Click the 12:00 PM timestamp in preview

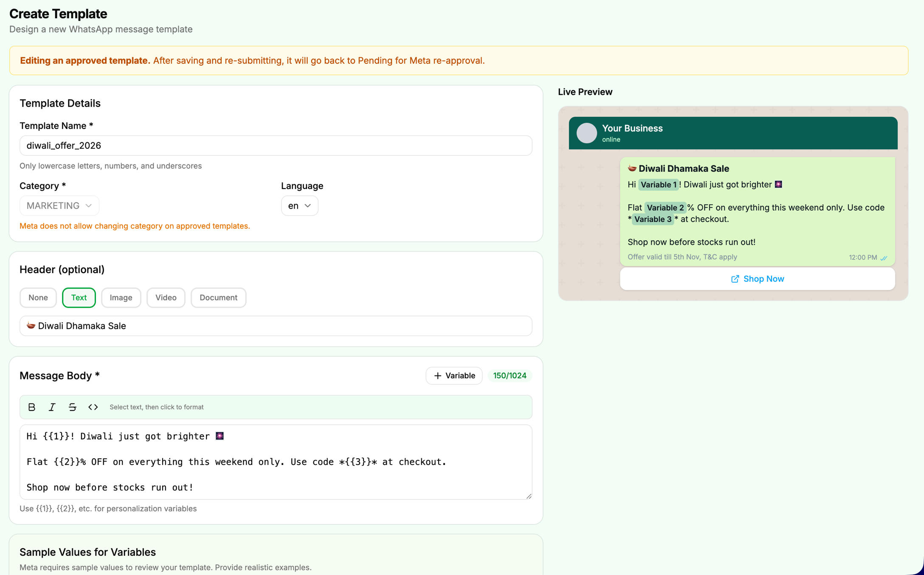(863, 257)
